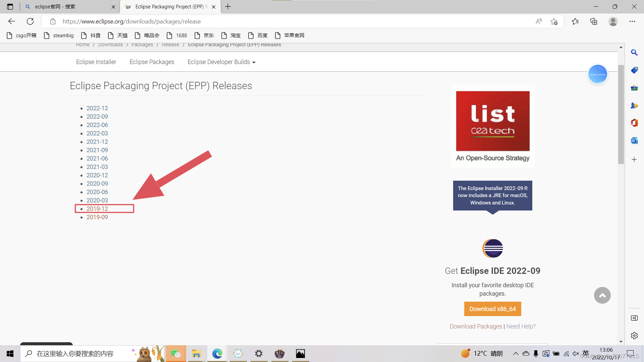Open the 2022-09 release link
Viewport: 644px width, 362px height.
tap(97, 117)
